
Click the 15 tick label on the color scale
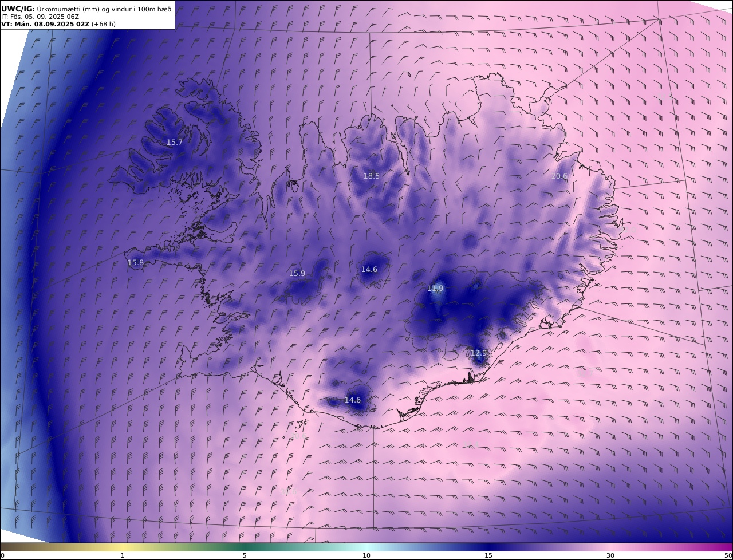pyautogui.click(x=488, y=555)
